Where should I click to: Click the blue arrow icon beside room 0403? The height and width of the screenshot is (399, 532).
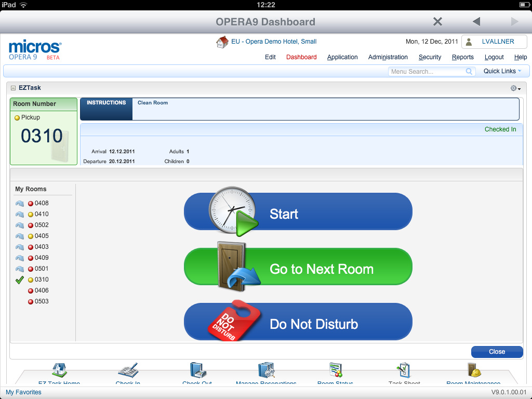coord(20,247)
